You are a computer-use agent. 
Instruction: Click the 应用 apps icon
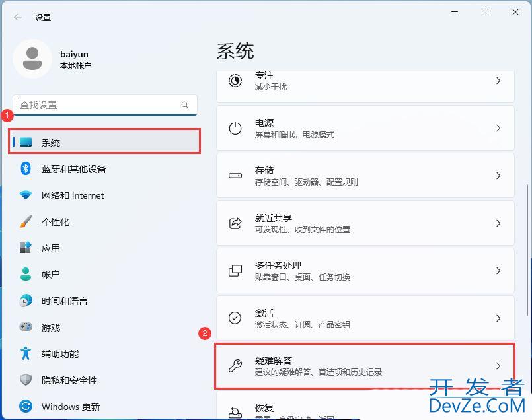26,248
